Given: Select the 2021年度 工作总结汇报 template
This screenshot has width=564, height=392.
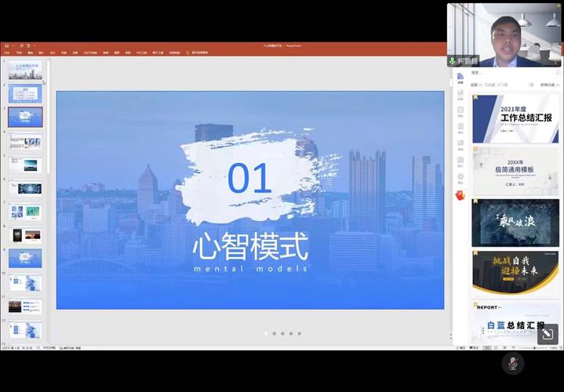Looking at the screenshot, I should pos(515,118).
